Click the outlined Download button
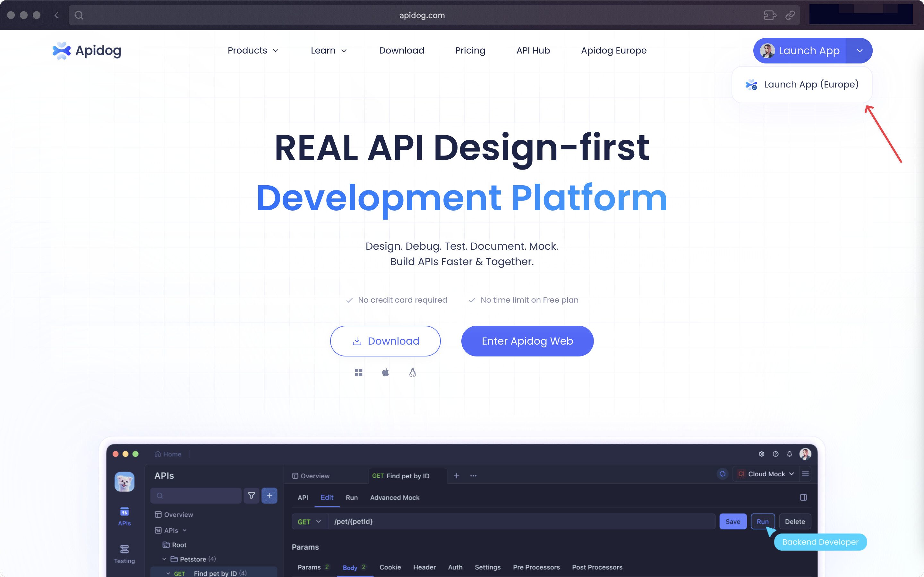The image size is (924, 577). pyautogui.click(x=385, y=341)
